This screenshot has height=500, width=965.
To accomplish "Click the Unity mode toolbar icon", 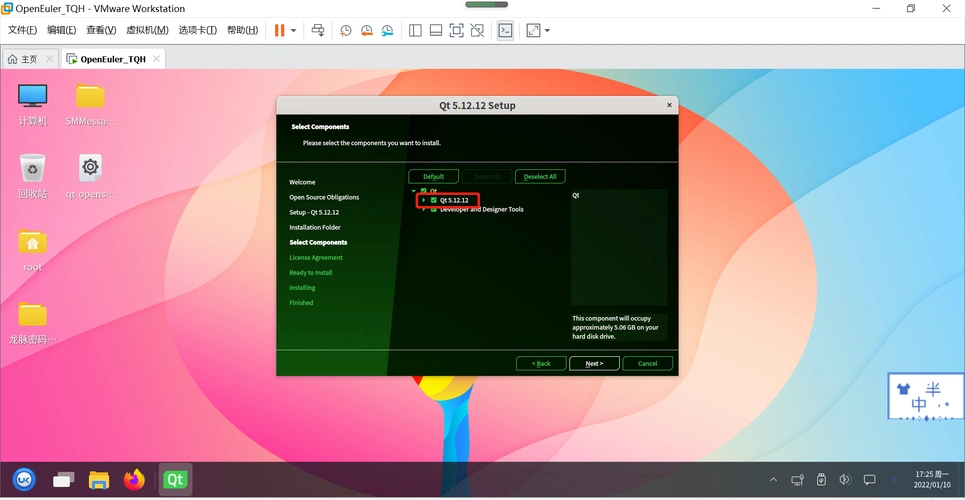I will [477, 30].
